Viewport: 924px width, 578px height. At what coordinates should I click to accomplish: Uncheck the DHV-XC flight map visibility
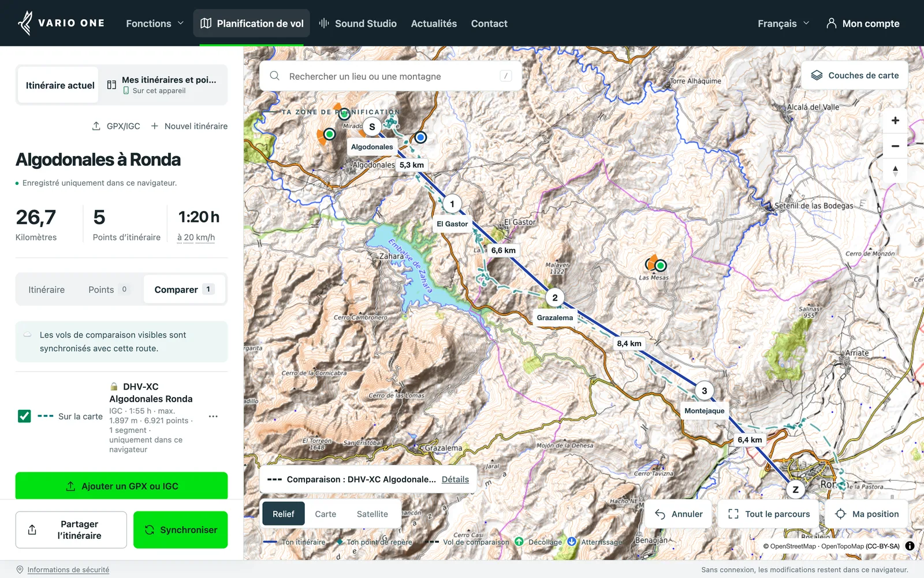tap(24, 416)
